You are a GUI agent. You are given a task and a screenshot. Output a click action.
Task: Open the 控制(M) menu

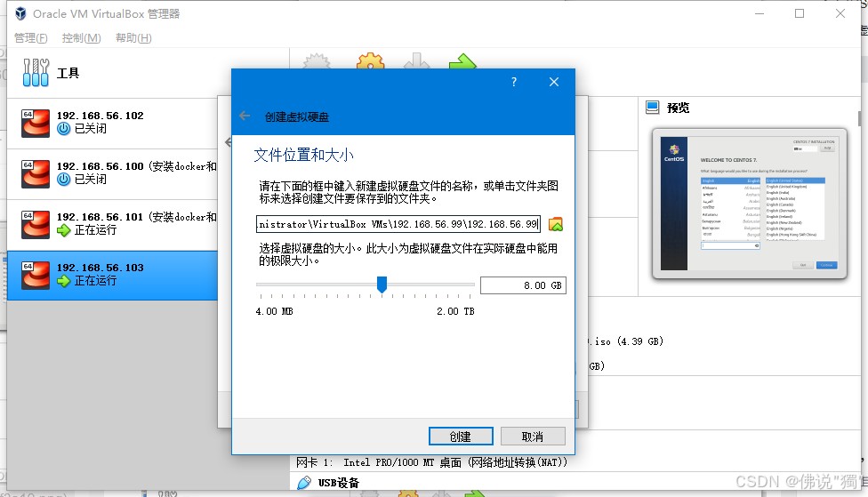coord(82,37)
